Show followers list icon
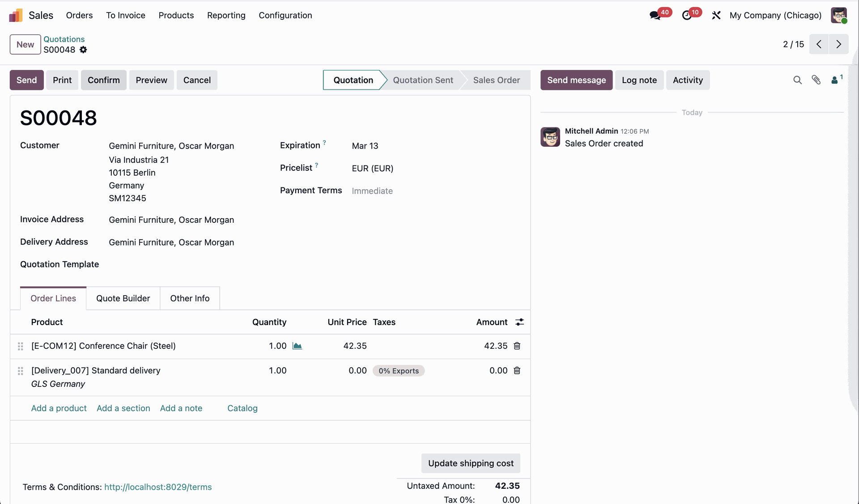This screenshot has height=504, width=859. 835,80
